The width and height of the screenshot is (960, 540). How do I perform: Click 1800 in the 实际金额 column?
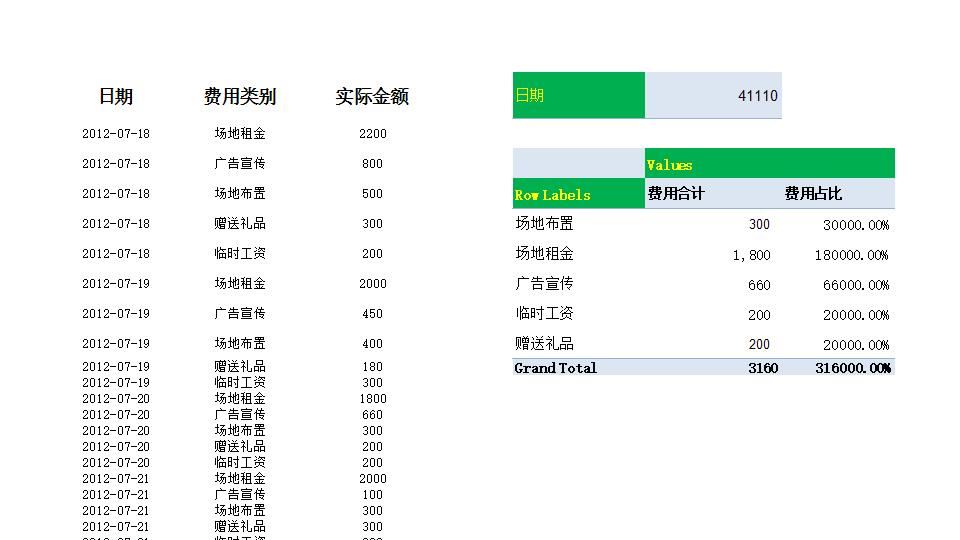click(x=372, y=399)
